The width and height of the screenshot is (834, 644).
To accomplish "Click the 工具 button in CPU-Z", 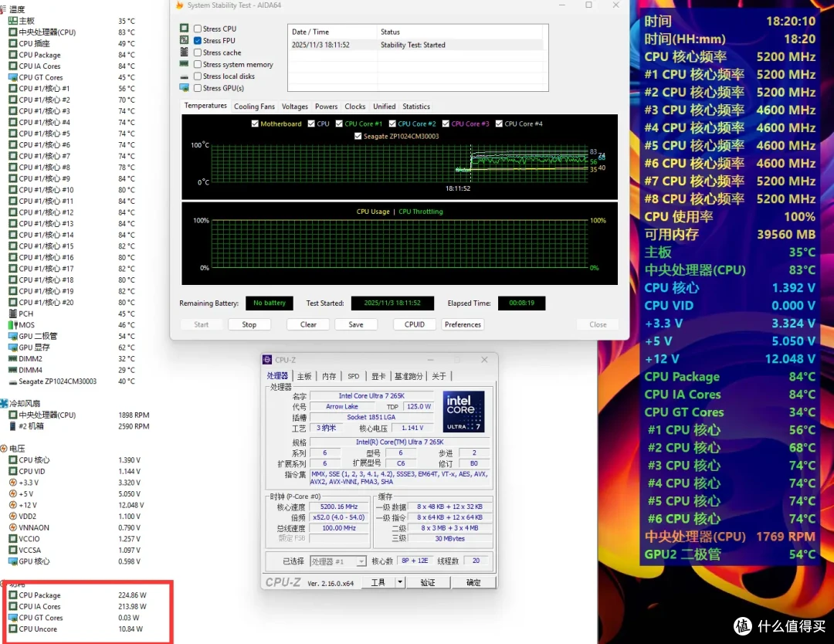I will 378,582.
